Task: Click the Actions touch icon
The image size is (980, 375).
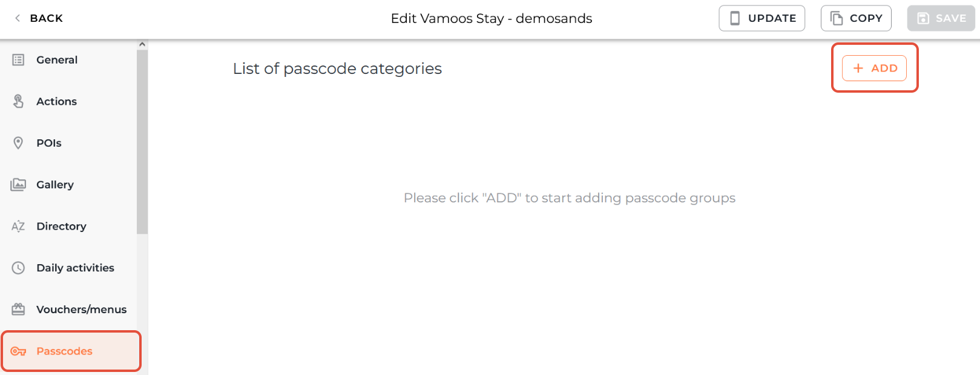Action: pos(18,101)
